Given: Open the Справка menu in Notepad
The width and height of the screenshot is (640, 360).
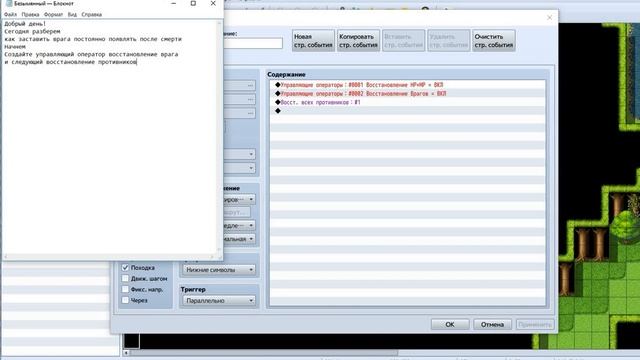Looking at the screenshot, I should 91,14.
